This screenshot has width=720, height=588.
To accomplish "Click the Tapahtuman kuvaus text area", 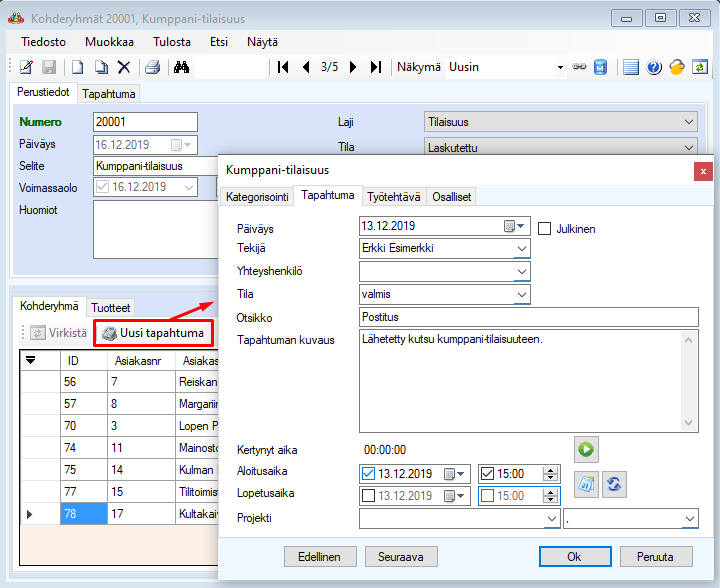I will (529, 381).
